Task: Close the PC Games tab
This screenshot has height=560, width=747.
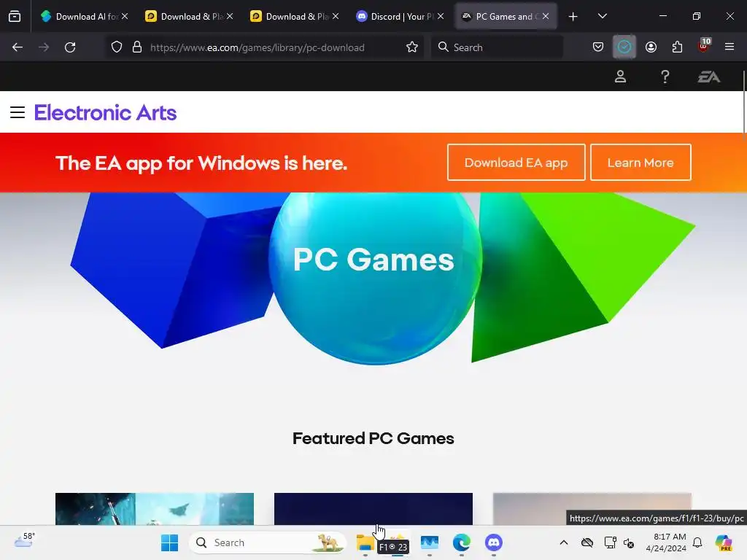Action: pyautogui.click(x=546, y=16)
